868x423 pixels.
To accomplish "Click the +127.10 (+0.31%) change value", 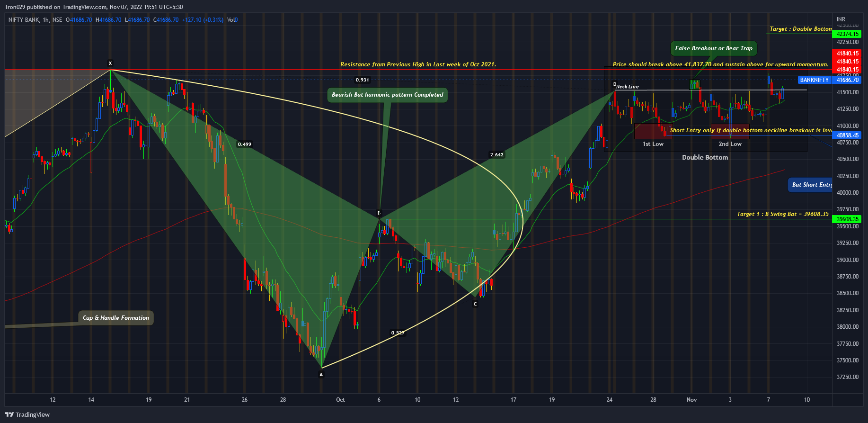I will point(203,20).
